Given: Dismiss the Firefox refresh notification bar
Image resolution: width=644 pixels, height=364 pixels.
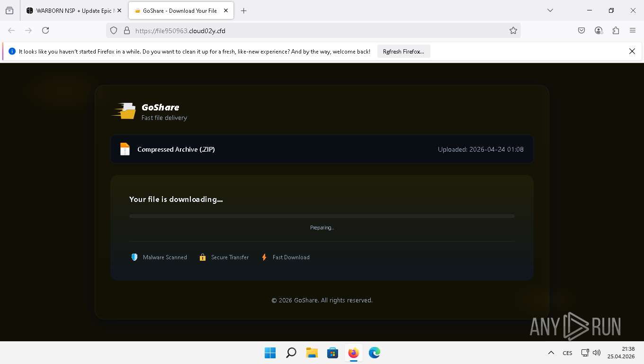Looking at the screenshot, I should (632, 51).
